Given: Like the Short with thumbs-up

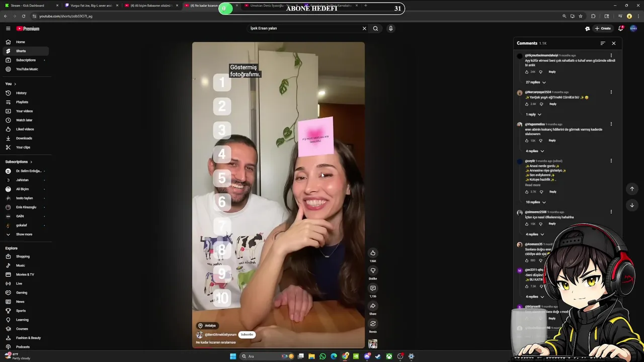Looking at the screenshot, I should (373, 253).
